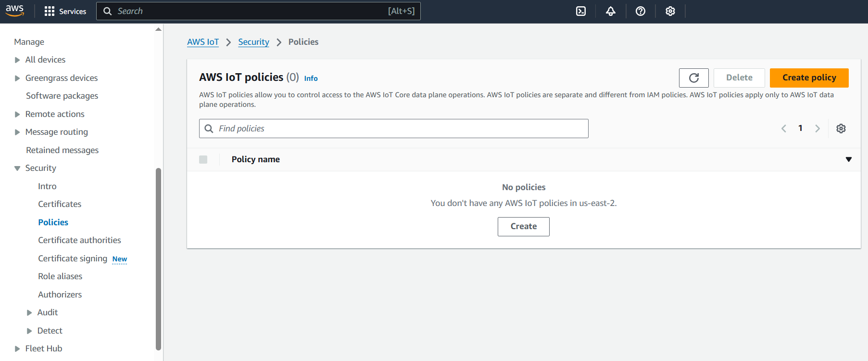Viewport: 868px width, 361px height.
Task: Open table preferences gear icon
Action: click(841, 129)
